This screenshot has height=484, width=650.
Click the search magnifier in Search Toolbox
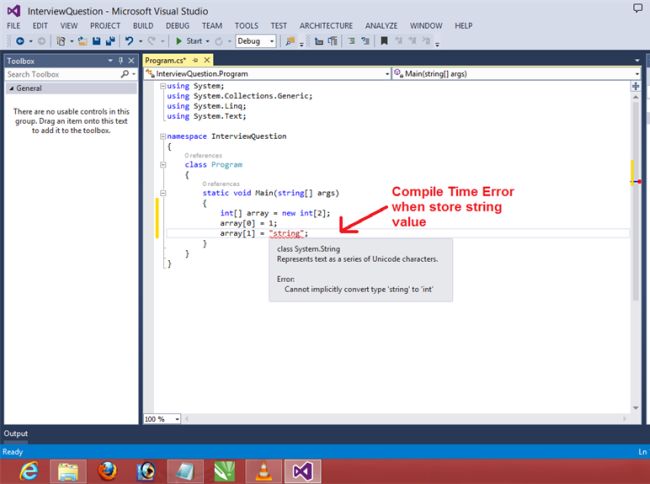pyautogui.click(x=124, y=74)
